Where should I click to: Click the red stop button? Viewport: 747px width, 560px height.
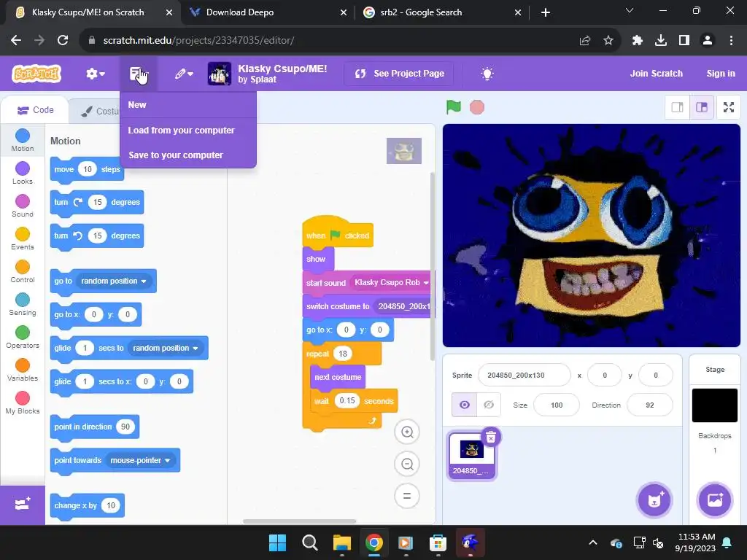(x=476, y=107)
